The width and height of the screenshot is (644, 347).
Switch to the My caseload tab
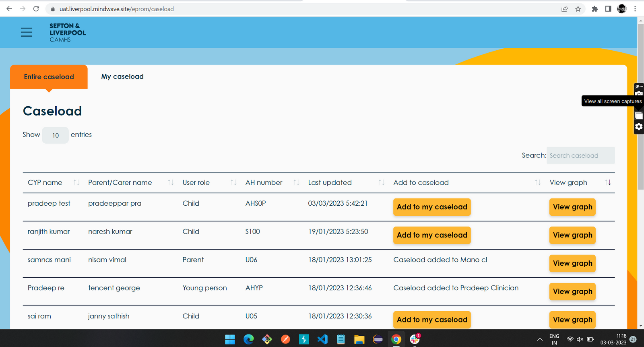(x=122, y=76)
